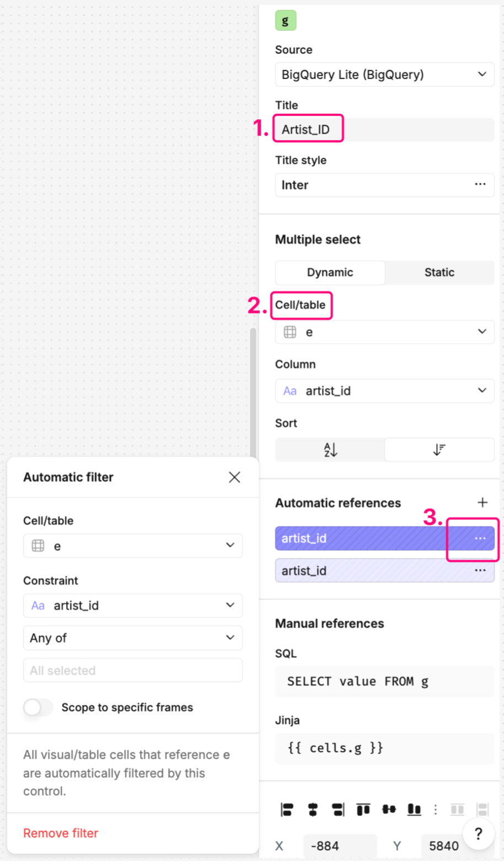
Task: Switch to the Static tab
Action: 439,272
